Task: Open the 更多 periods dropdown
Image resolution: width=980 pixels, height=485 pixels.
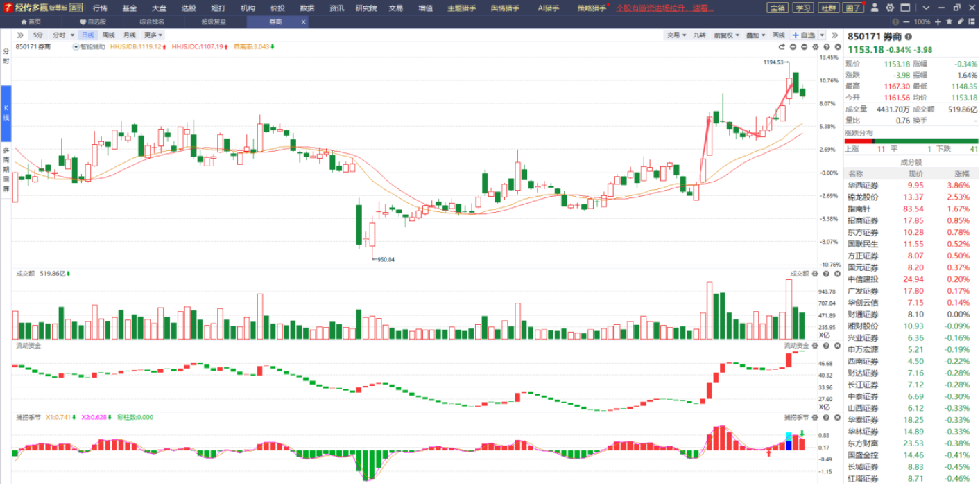Action: coord(153,35)
